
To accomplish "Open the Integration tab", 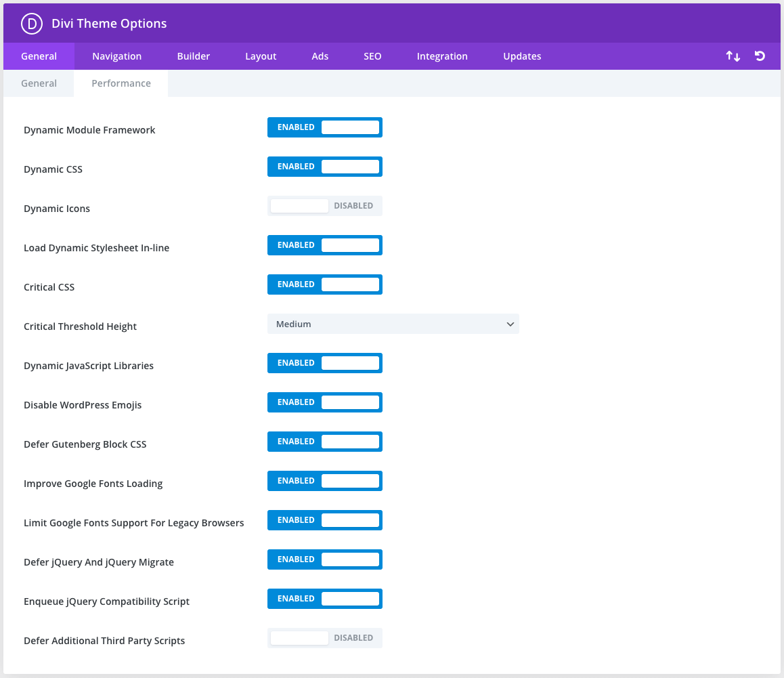I will click(442, 56).
